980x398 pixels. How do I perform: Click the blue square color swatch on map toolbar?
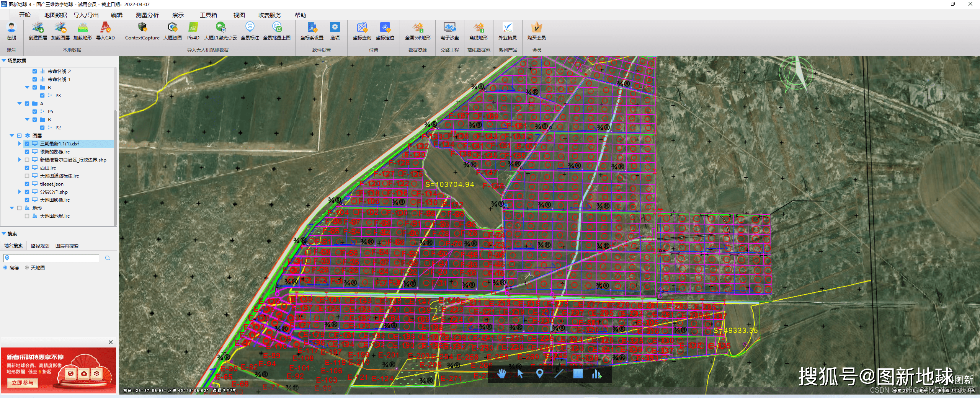(578, 374)
